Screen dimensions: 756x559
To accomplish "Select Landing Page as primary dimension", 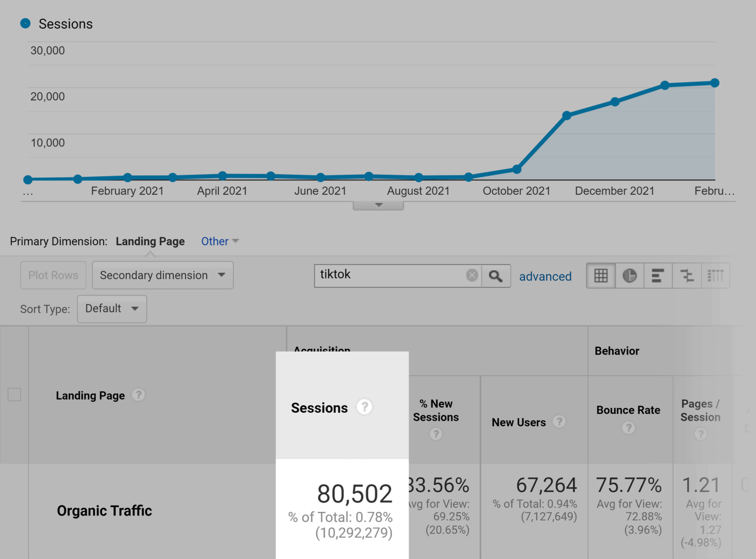I will (x=150, y=241).
